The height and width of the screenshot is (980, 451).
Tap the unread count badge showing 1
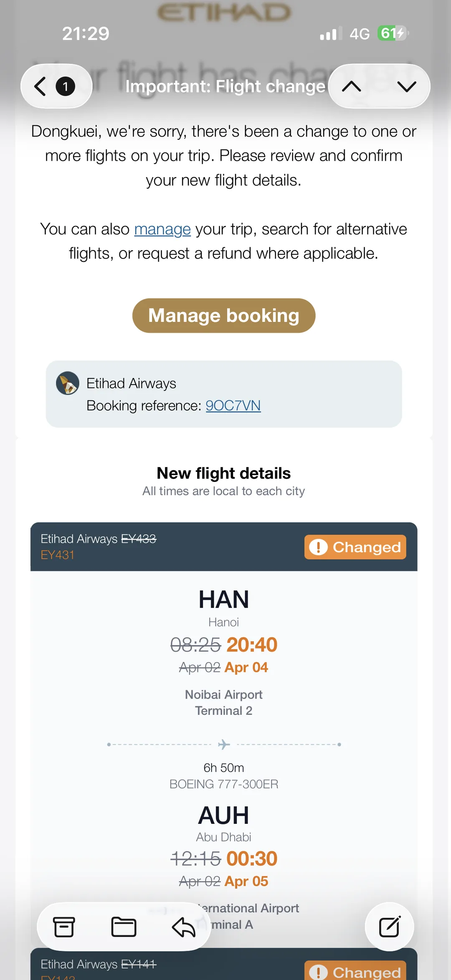[66, 86]
